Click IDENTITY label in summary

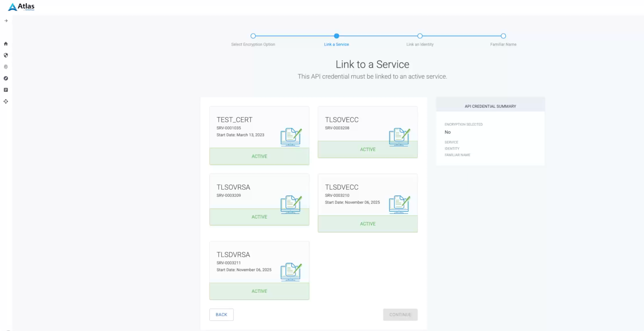point(452,149)
